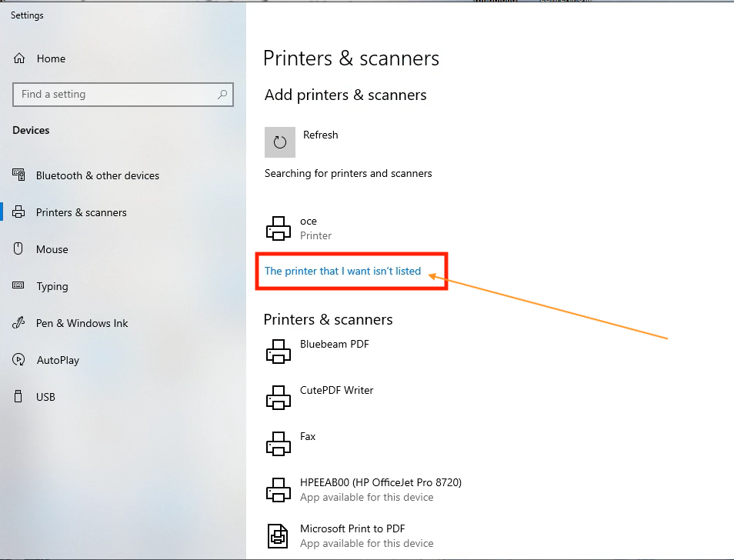Click the Microsoft Print to PDF icon
The height and width of the screenshot is (560, 734).
click(278, 535)
